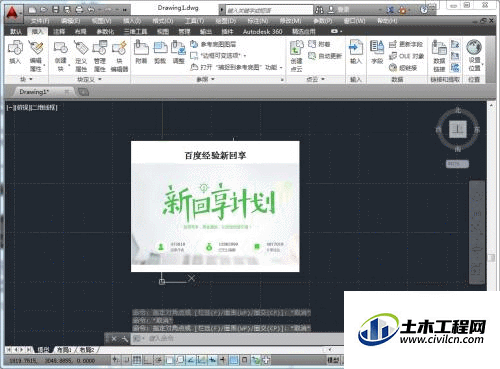Click the 登录 sign-in button
Screen dimensions: 500x369
pos(343,10)
